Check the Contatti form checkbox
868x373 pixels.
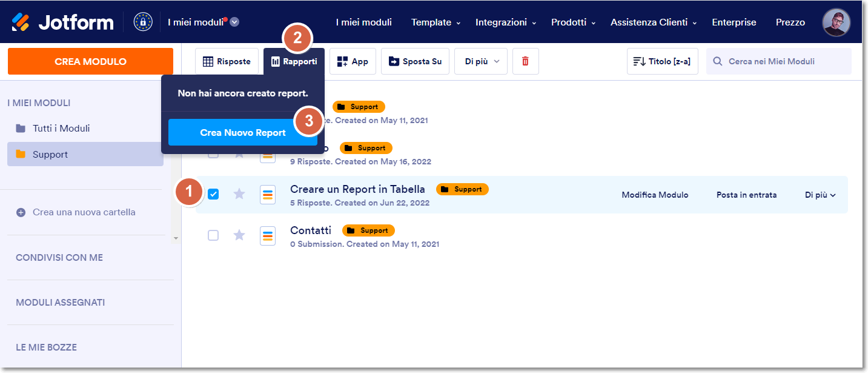pyautogui.click(x=213, y=235)
